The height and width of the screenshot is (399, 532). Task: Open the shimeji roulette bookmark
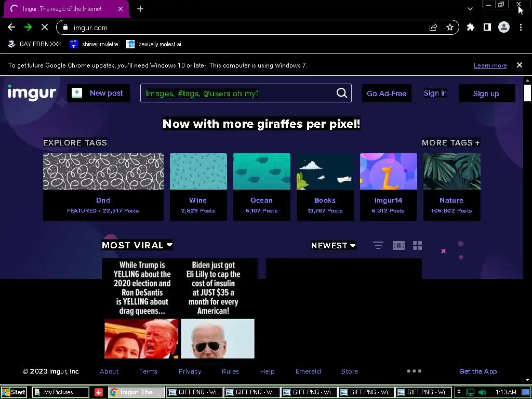point(94,44)
